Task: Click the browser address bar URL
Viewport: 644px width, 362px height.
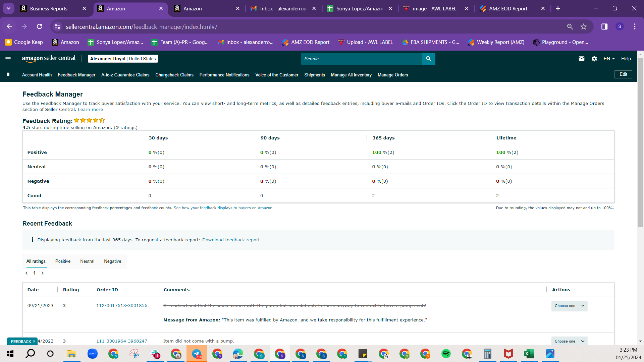Action: pos(141,26)
